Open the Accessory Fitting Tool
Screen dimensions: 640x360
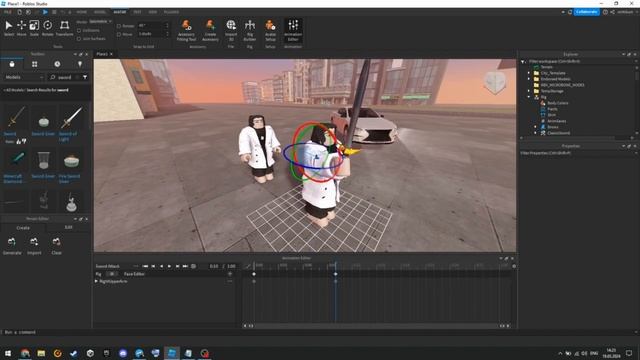pyautogui.click(x=187, y=30)
